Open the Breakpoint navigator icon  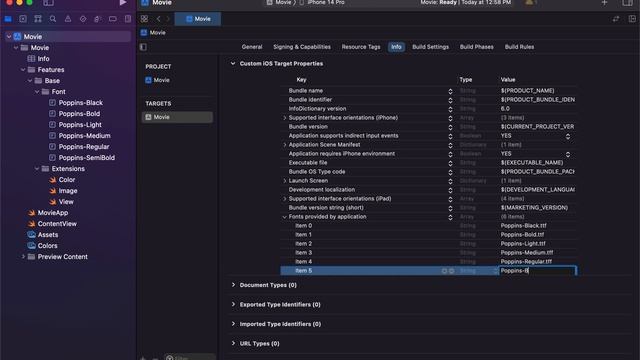[x=113, y=19]
